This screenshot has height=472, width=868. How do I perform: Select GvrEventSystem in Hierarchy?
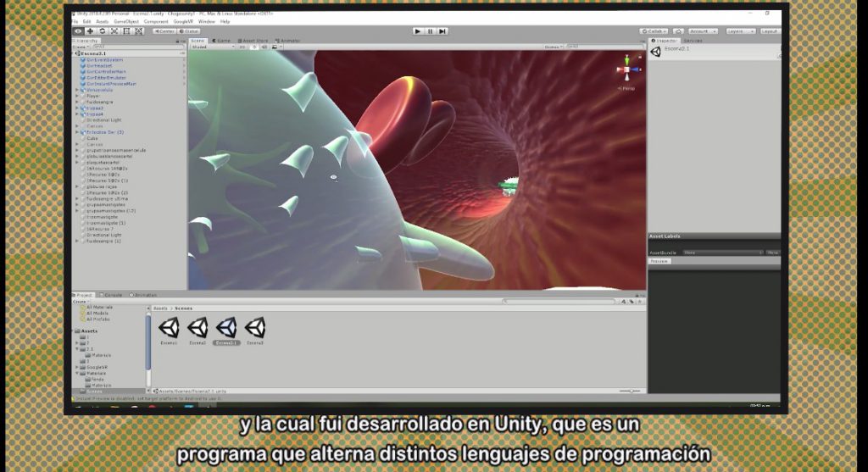[x=104, y=60]
